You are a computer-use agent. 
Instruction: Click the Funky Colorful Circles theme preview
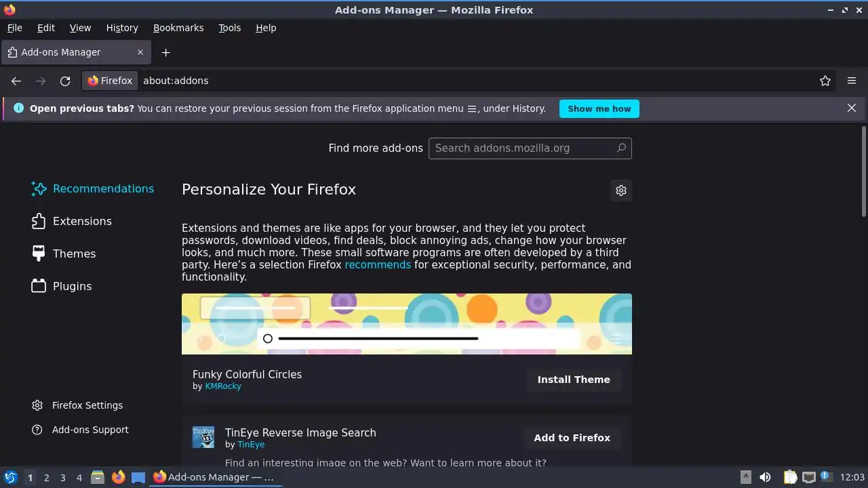(407, 324)
